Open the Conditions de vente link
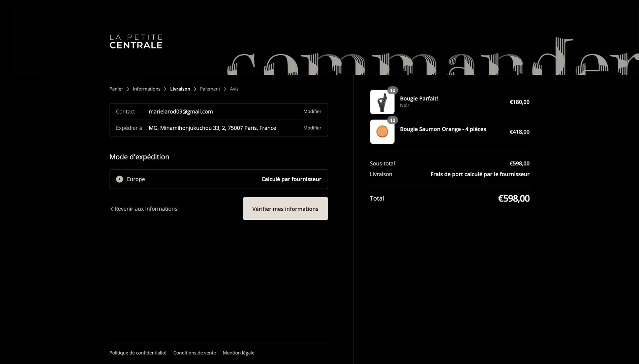Image resolution: width=639 pixels, height=364 pixels. 194,353
